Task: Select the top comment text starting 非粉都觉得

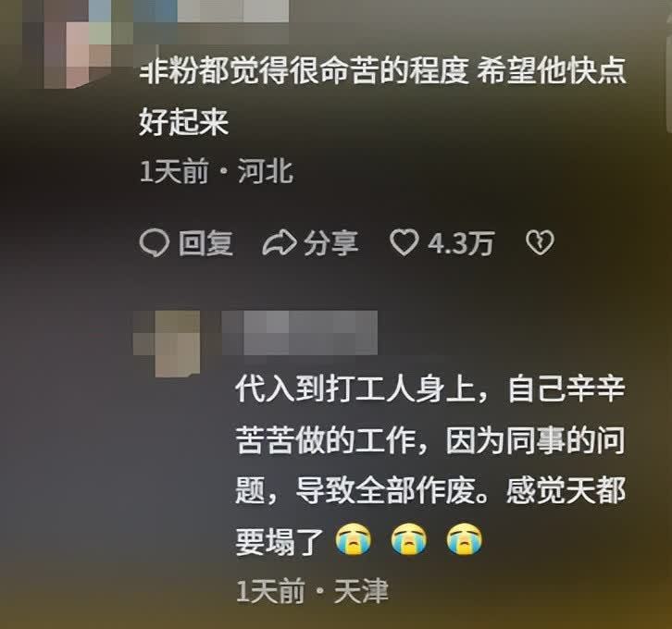Action: click(x=383, y=96)
